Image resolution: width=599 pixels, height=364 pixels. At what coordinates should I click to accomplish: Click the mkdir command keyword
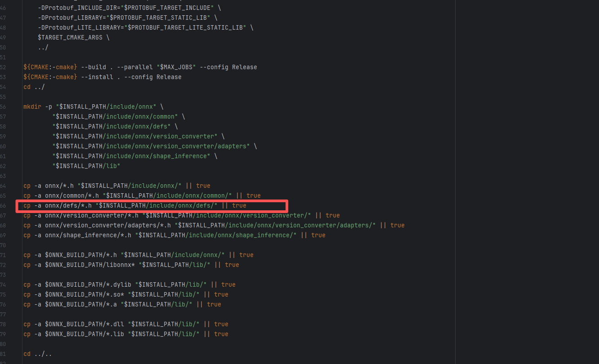point(32,107)
